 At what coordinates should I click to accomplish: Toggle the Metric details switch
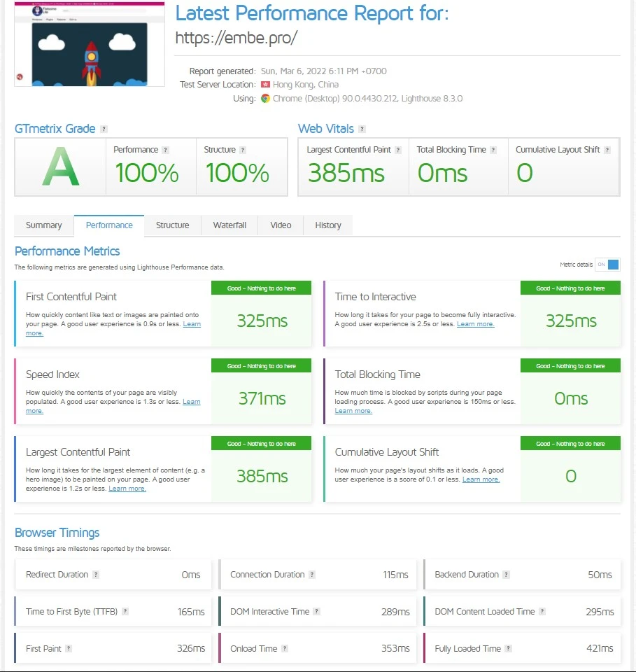click(x=607, y=265)
